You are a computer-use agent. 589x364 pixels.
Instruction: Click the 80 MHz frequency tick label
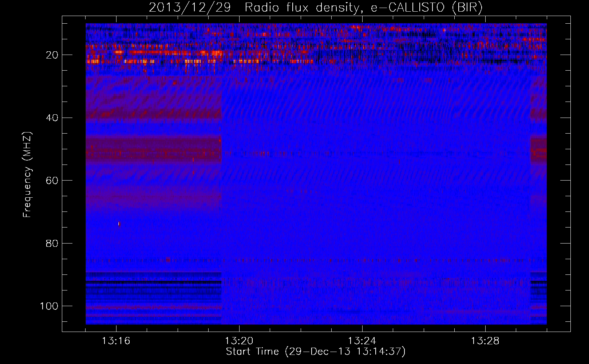click(52, 243)
